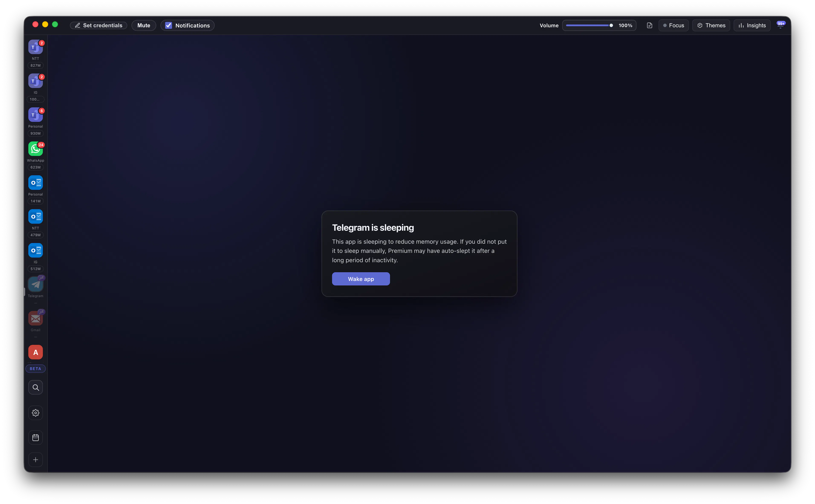The width and height of the screenshot is (815, 504).
Task: Open the Insights panel
Action: [752, 25]
